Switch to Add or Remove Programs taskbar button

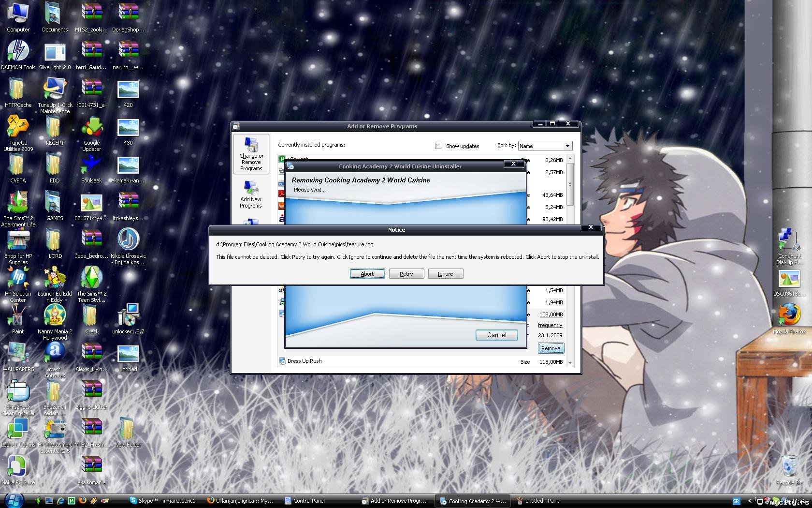click(x=394, y=501)
